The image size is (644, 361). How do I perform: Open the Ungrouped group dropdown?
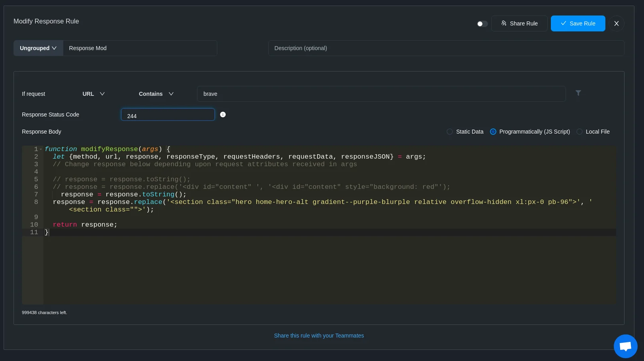[38, 48]
